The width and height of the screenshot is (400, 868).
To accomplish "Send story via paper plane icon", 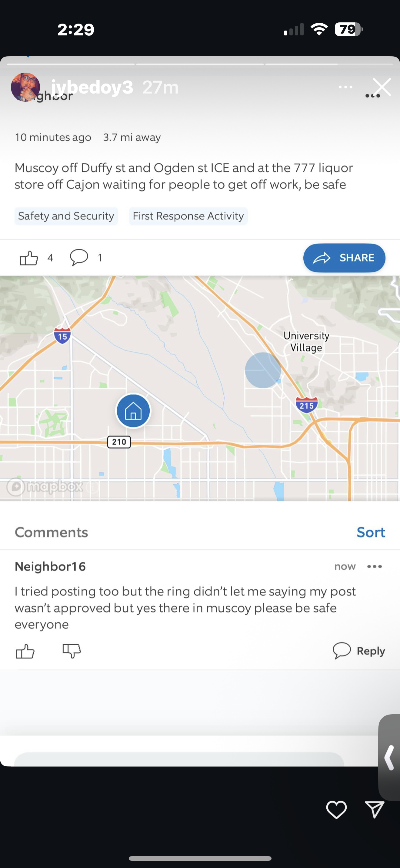I will coord(374,809).
